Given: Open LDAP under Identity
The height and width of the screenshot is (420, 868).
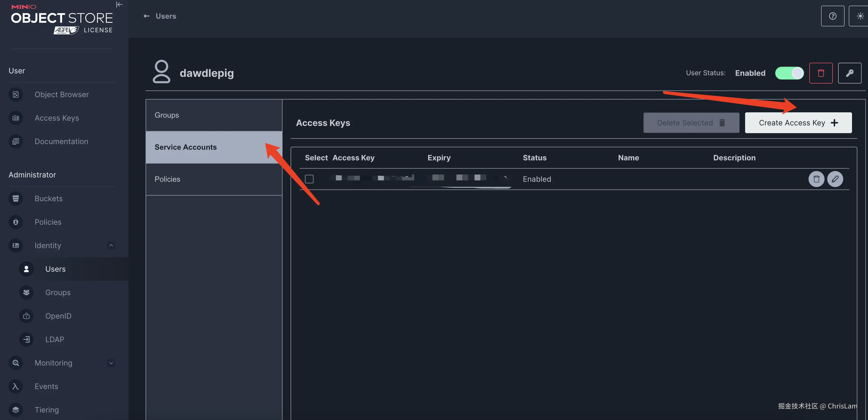Looking at the screenshot, I should tap(55, 339).
